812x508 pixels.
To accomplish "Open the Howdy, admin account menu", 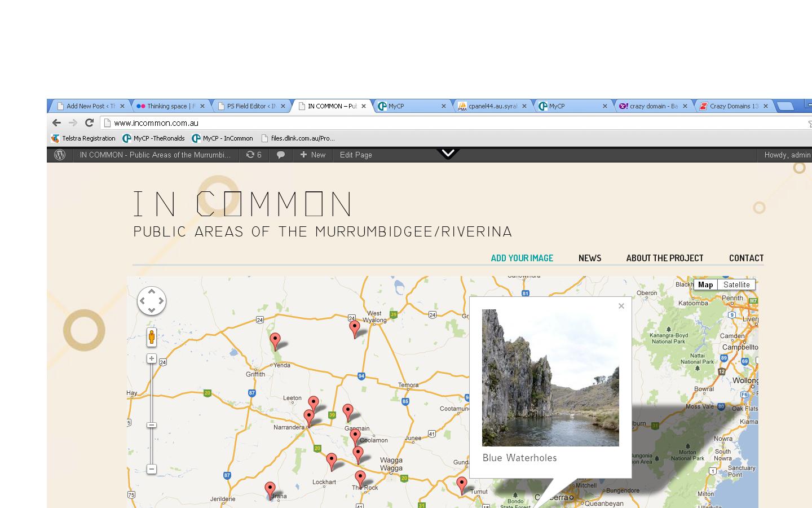I will pyautogui.click(x=787, y=155).
